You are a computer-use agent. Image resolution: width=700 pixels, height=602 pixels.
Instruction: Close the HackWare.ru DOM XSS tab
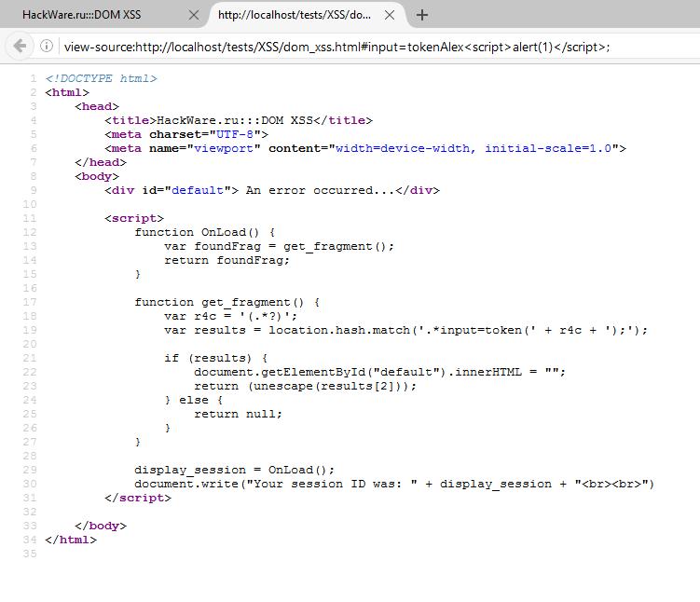click(194, 15)
